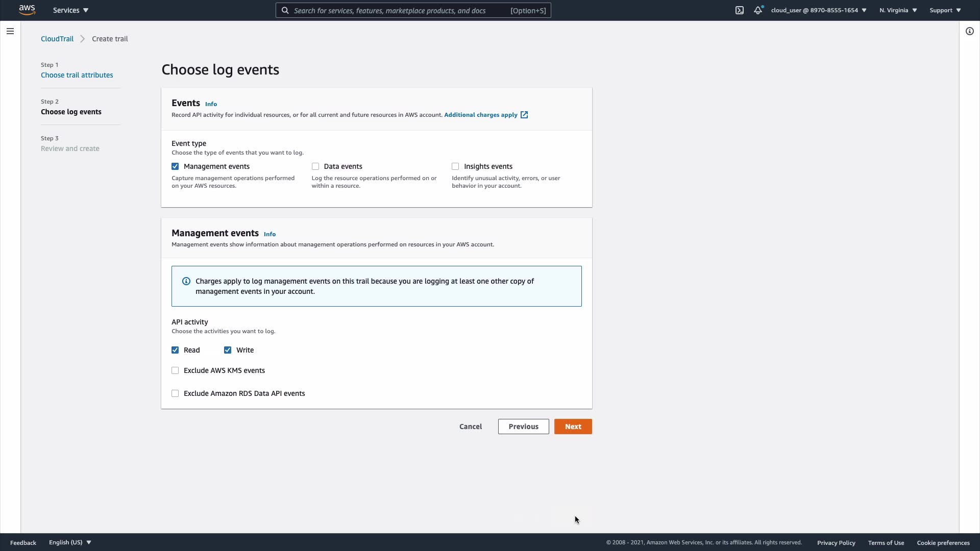
Task: Open the notifications bell icon
Action: [x=758, y=10]
